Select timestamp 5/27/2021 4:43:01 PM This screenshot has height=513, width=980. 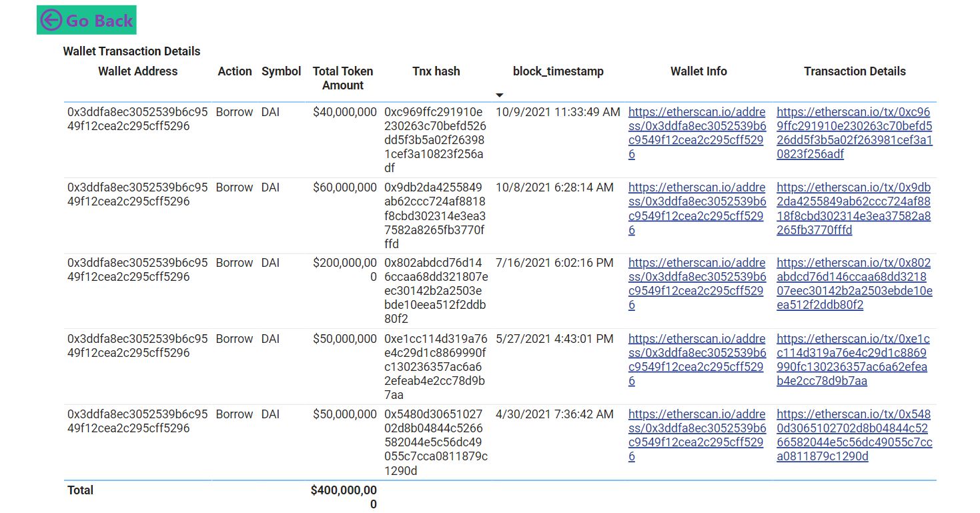[x=554, y=339]
